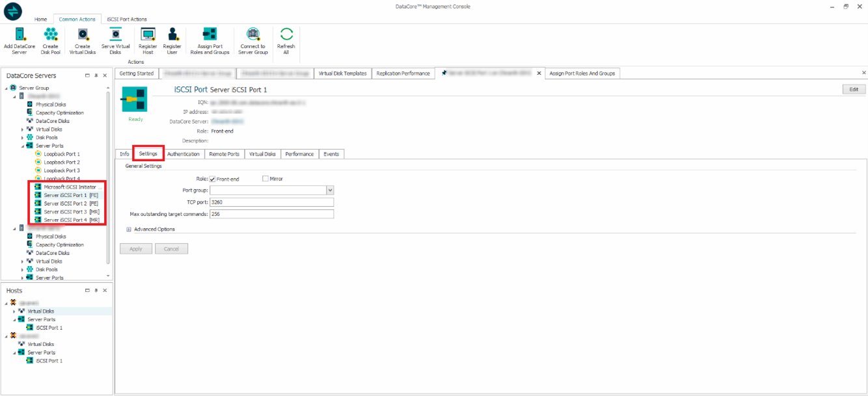This screenshot has width=868, height=396.
Task: Click the TCP port input field
Action: coord(271,202)
